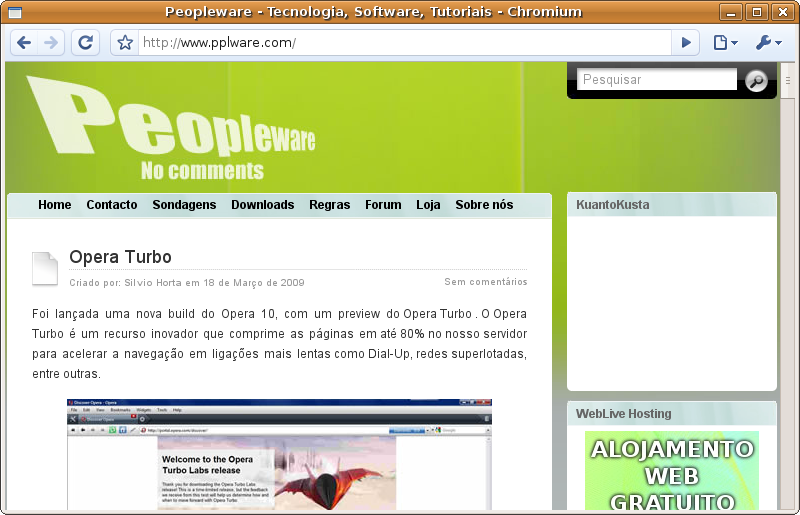
Task: Click the author line Criado por Silvio Horta
Action: click(187, 283)
